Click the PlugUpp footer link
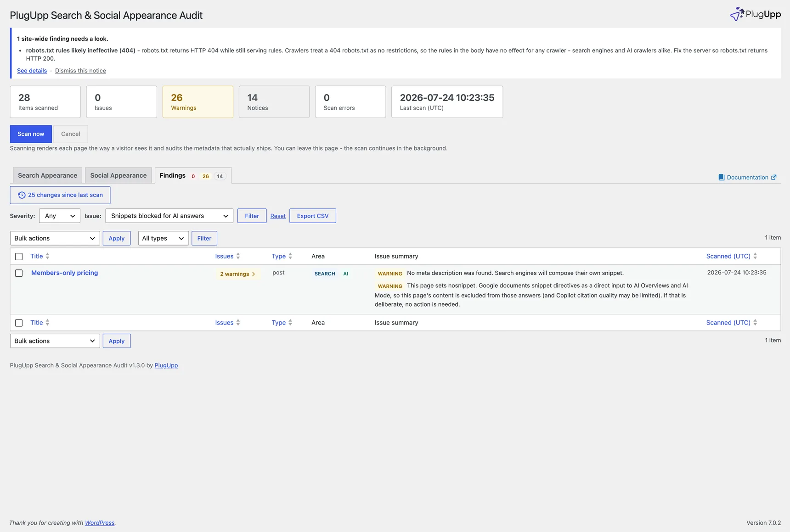Screen dimensions: 790x532 tap(166, 365)
